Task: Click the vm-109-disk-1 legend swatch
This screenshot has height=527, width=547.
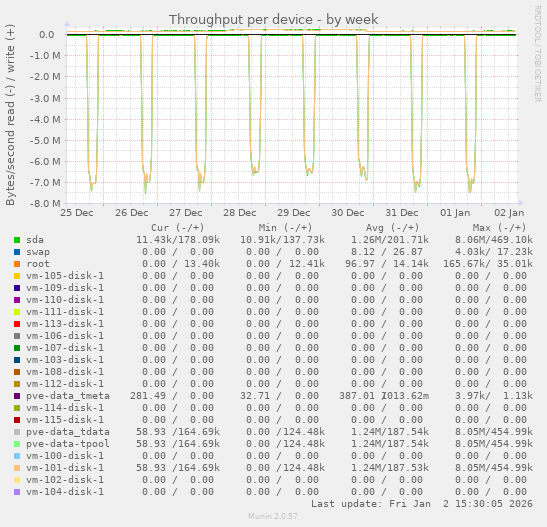Action: click(17, 288)
